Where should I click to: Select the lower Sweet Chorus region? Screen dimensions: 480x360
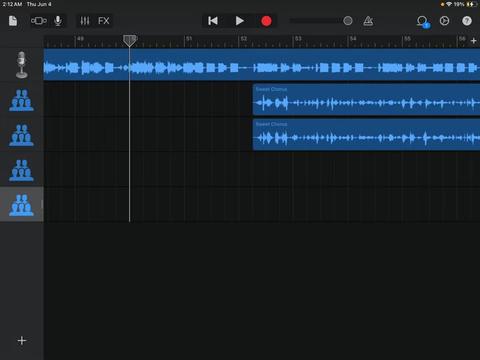[x=366, y=135]
